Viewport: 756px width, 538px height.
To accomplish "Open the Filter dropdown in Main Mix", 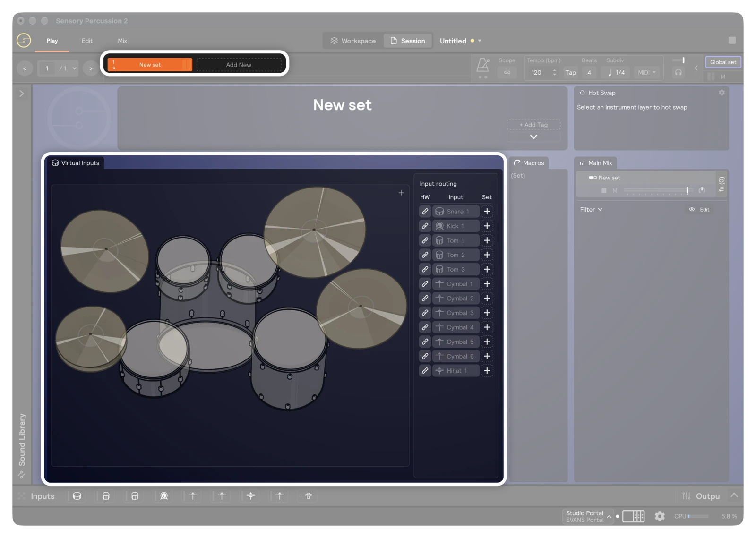I will pos(591,209).
